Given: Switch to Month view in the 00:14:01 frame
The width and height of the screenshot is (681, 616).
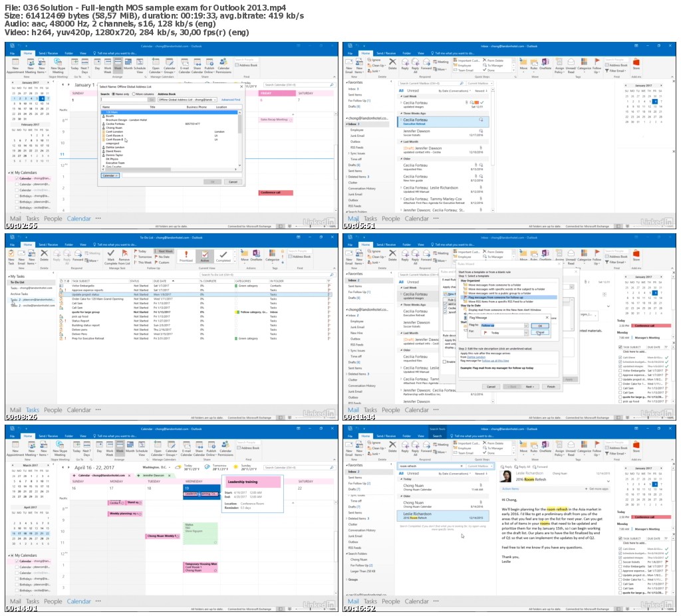Looking at the screenshot, I should [130, 447].
